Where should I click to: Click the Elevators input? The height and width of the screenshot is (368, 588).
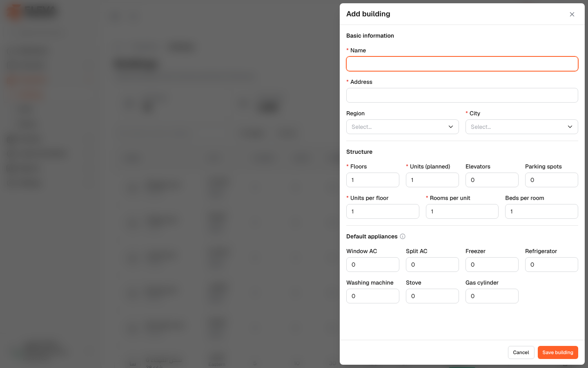492,180
